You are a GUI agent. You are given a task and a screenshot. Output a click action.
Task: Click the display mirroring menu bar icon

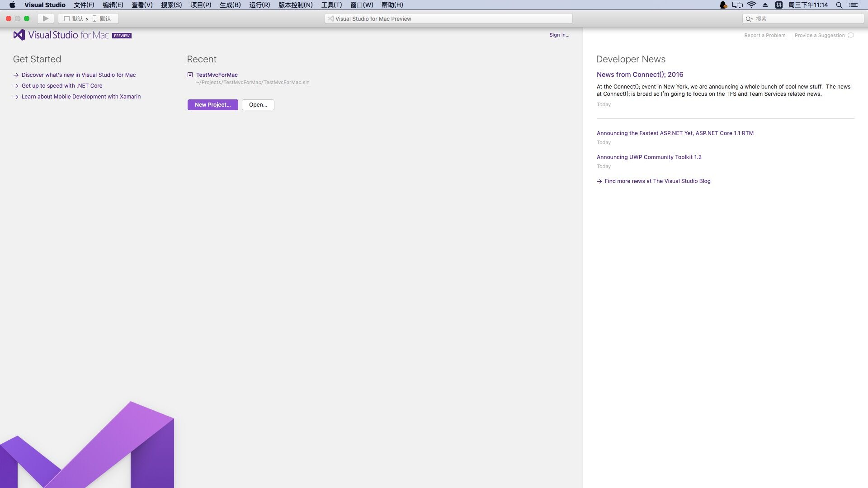tap(737, 5)
